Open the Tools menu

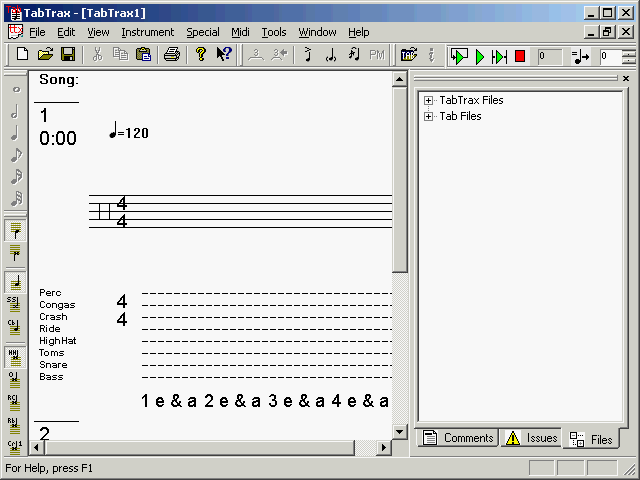pos(274,32)
